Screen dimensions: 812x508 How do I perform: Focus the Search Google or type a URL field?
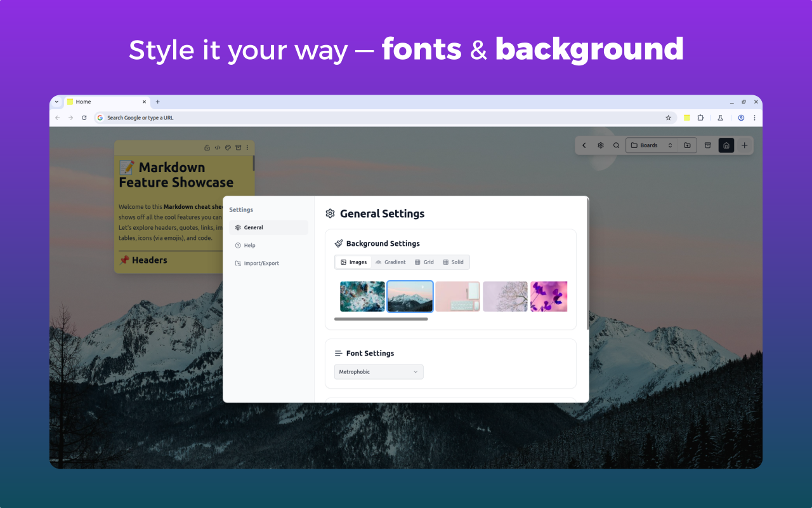[x=384, y=117]
